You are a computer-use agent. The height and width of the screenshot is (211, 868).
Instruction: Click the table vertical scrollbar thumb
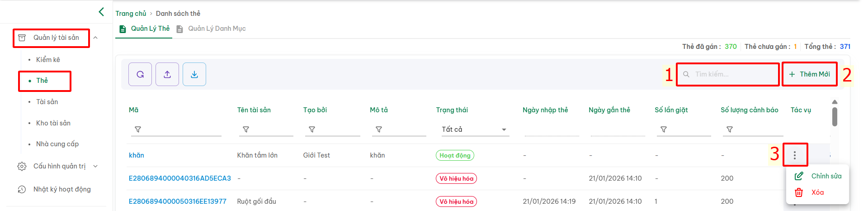point(835,116)
